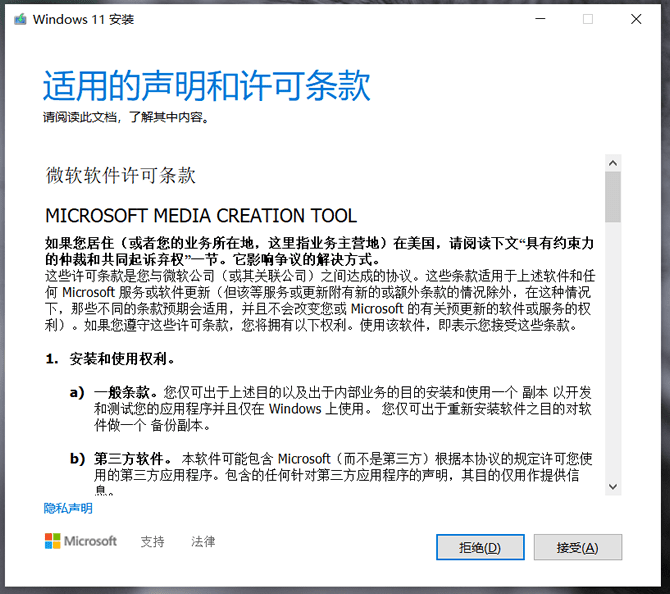Click the paragraph starting 这些许可条款是您与微软公司
Image resolution: width=670 pixels, height=594 pixels.
coord(320,301)
